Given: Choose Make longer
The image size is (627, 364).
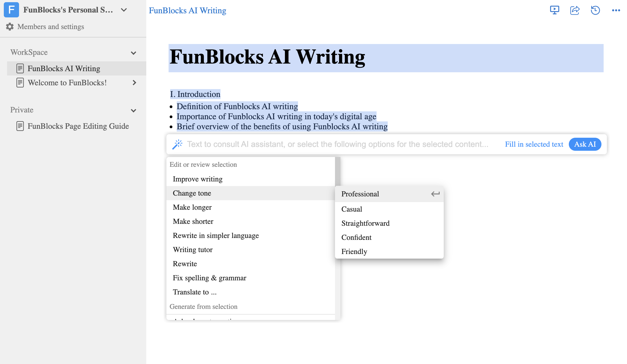Looking at the screenshot, I should pos(251,207).
